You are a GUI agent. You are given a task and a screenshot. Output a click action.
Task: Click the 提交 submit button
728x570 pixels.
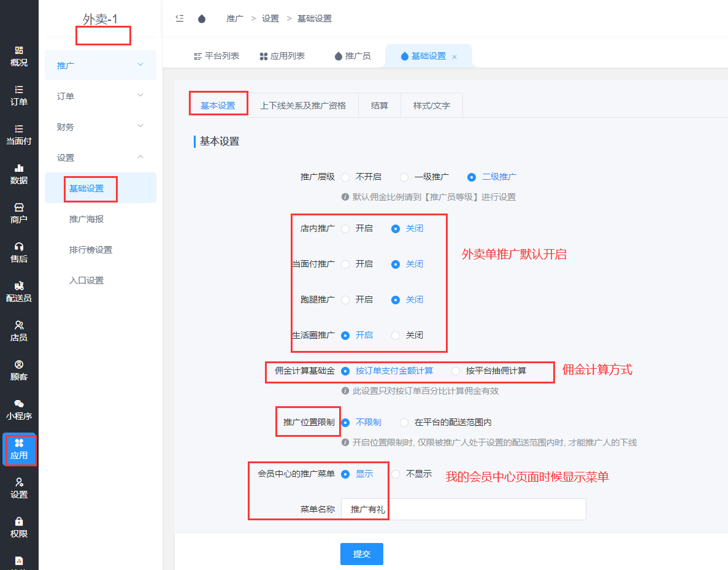(x=362, y=554)
